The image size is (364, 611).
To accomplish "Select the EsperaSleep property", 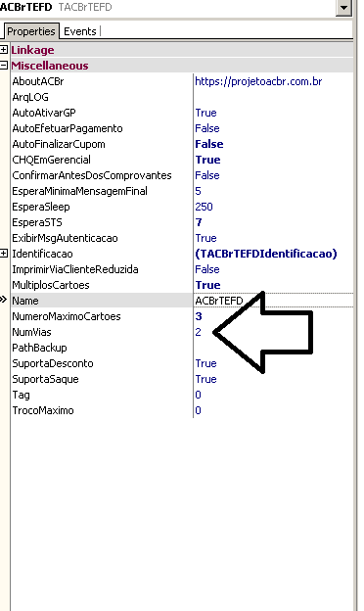I will (x=41, y=207).
